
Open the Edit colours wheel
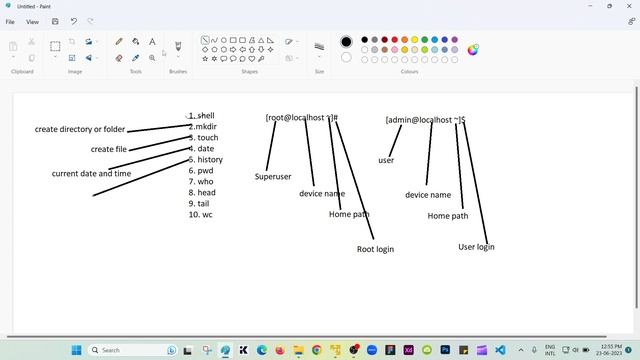pyautogui.click(x=473, y=50)
